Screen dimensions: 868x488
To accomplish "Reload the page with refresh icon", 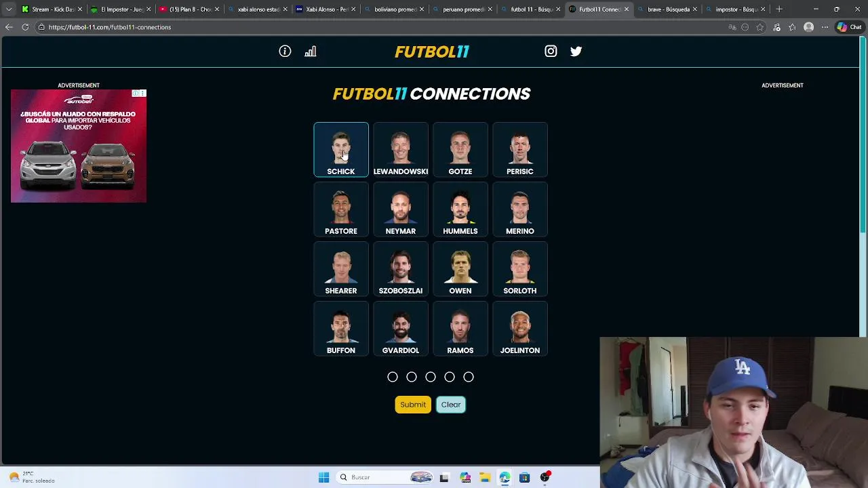I will click(x=25, y=27).
